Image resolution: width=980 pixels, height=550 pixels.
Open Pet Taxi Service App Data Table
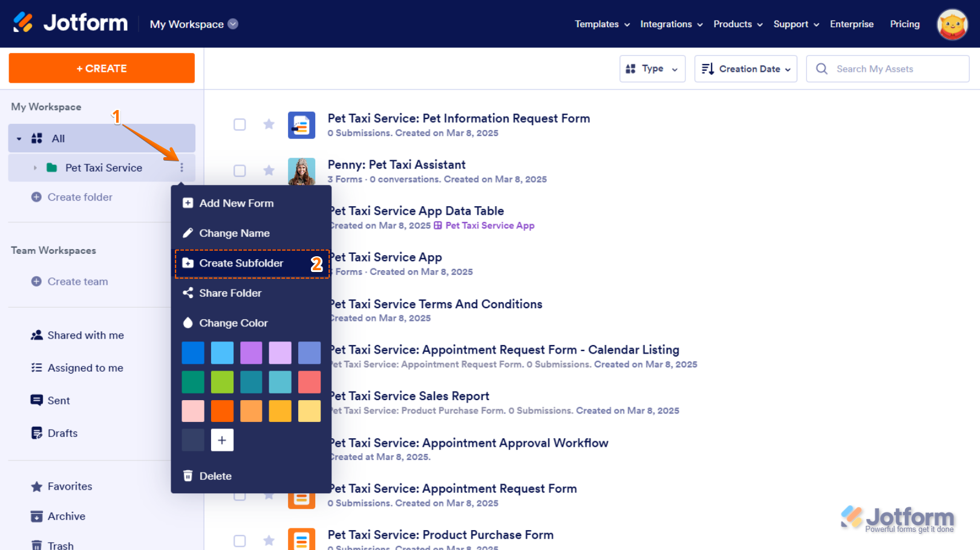(417, 211)
